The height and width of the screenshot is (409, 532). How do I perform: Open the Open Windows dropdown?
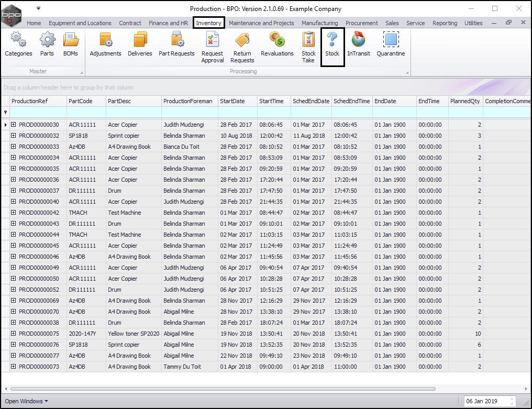point(26,401)
